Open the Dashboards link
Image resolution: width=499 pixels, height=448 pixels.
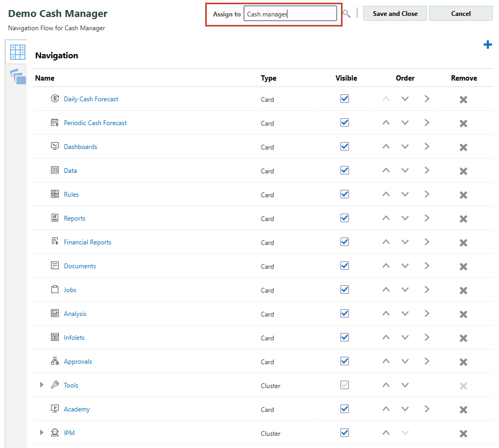tap(81, 146)
